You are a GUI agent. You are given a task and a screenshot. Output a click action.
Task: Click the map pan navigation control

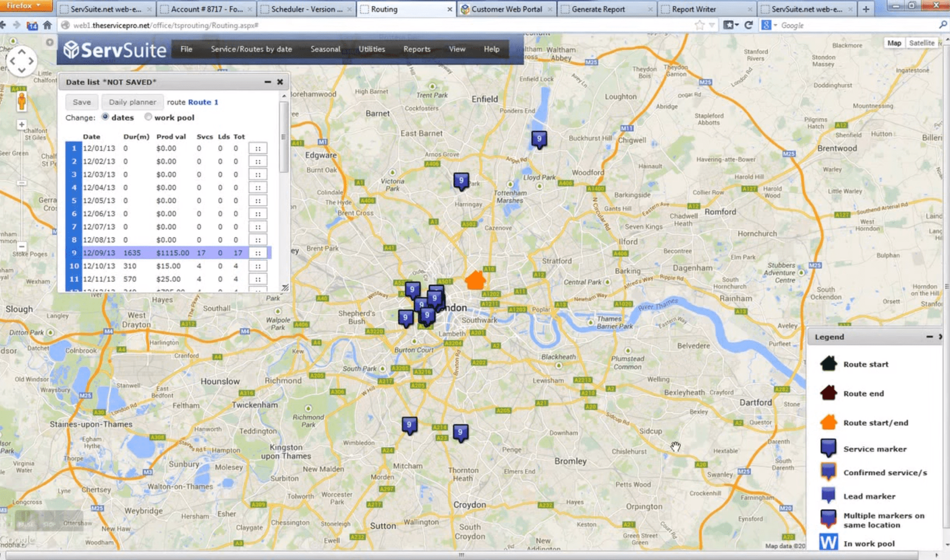coord(21,61)
